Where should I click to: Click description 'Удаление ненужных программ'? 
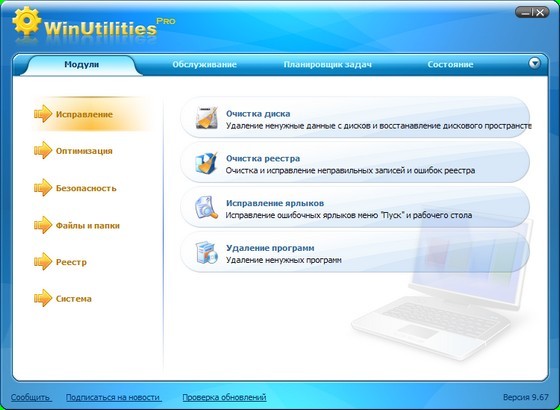pyautogui.click(x=284, y=260)
